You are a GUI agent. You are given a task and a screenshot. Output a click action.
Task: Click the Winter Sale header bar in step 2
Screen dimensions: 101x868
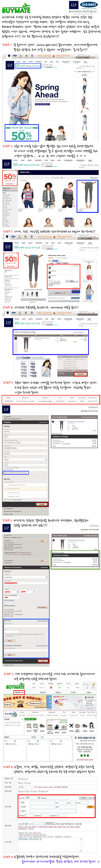pos(58,172)
